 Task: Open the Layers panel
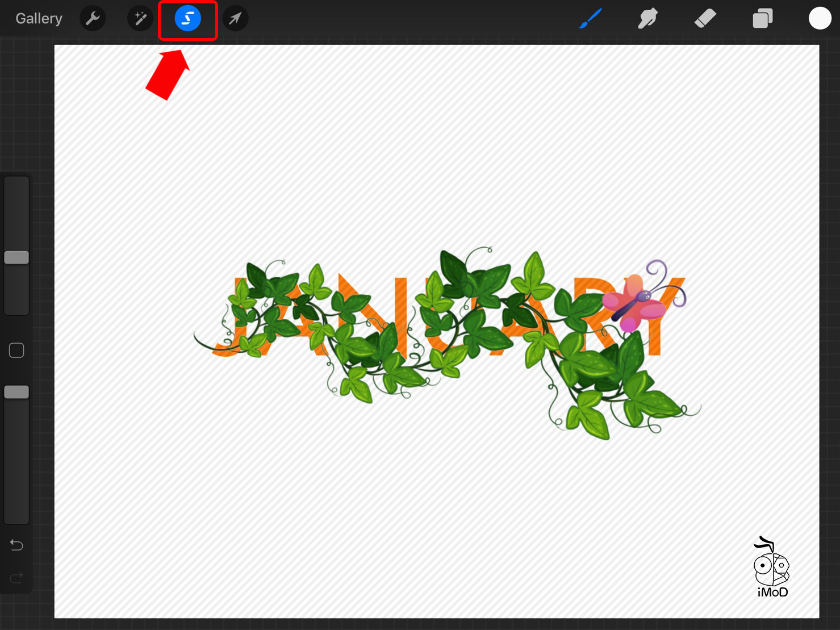pyautogui.click(x=762, y=19)
